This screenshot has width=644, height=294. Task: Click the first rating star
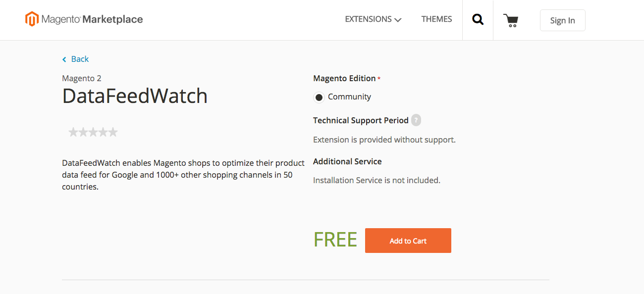click(73, 132)
